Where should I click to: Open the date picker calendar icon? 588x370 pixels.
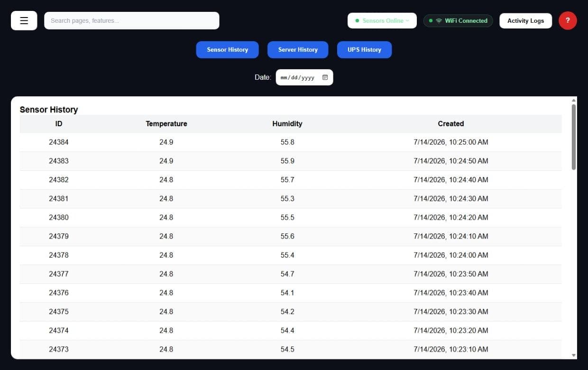325,77
